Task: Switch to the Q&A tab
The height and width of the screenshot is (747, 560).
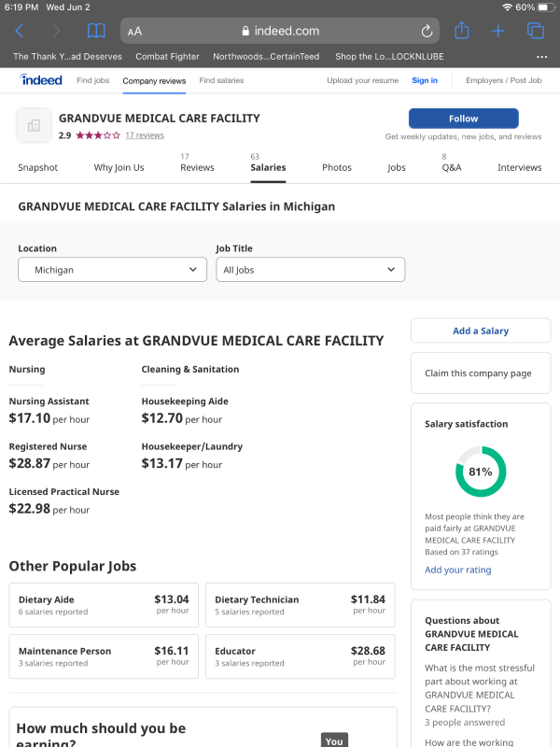Action: click(452, 168)
